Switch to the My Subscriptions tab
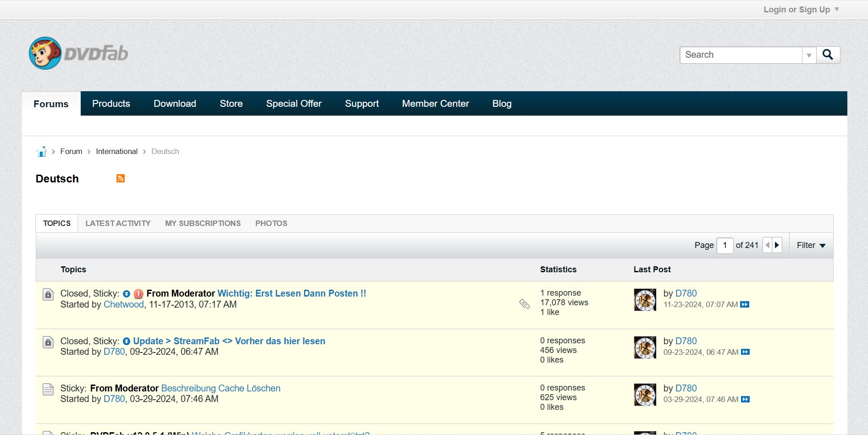This screenshot has width=868, height=435. [x=203, y=223]
